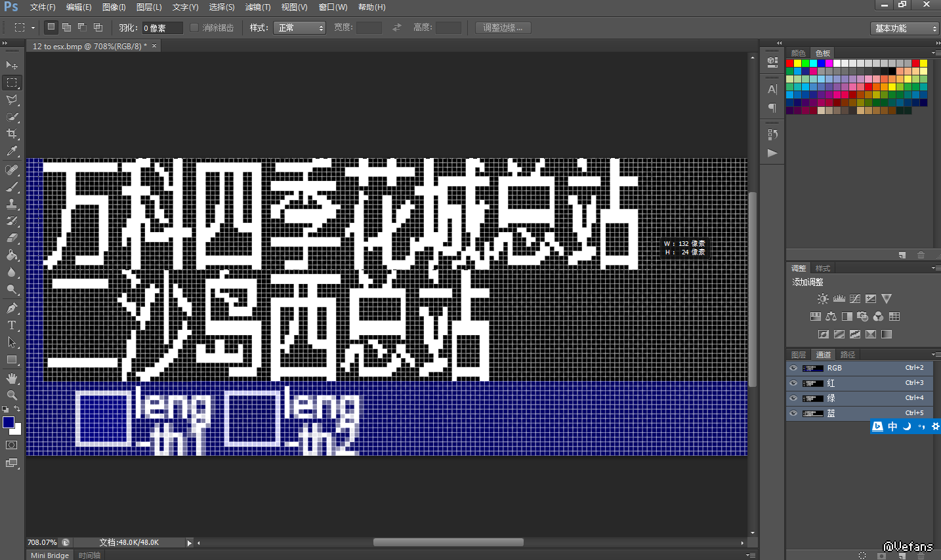
Task: Enable Intersect with selection mode
Action: 98,28
